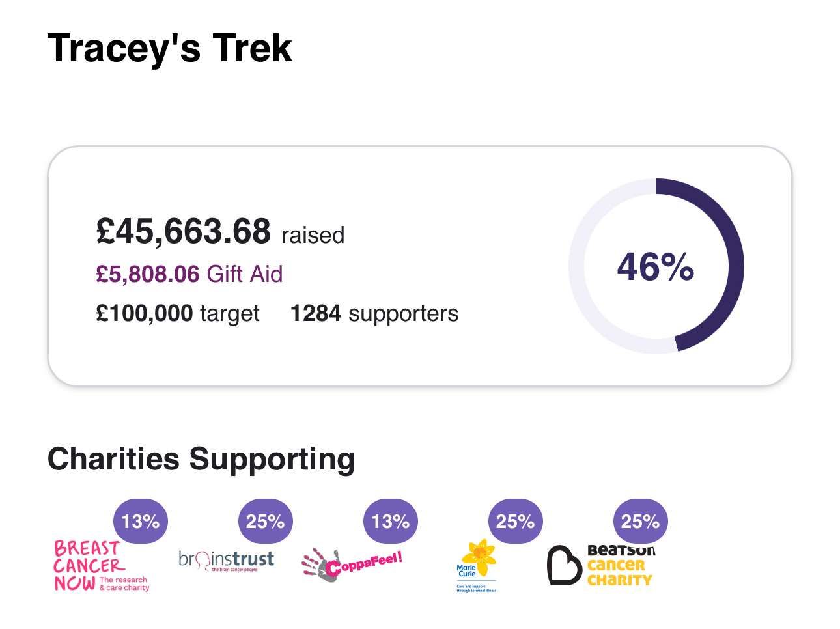
Task: Click the Charities Supporting heading
Action: click(201, 459)
